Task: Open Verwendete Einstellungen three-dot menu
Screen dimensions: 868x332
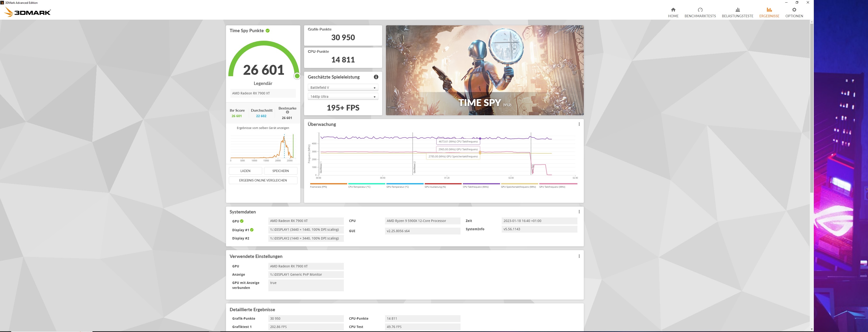Action: click(579, 256)
